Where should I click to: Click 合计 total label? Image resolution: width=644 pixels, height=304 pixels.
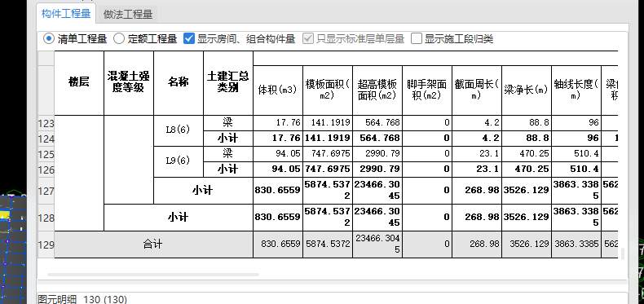click(x=153, y=245)
